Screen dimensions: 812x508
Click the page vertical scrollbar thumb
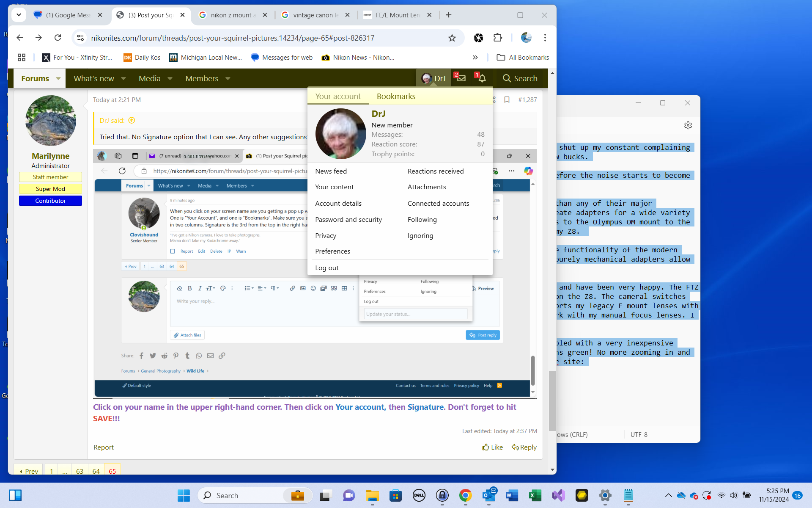[552, 400]
